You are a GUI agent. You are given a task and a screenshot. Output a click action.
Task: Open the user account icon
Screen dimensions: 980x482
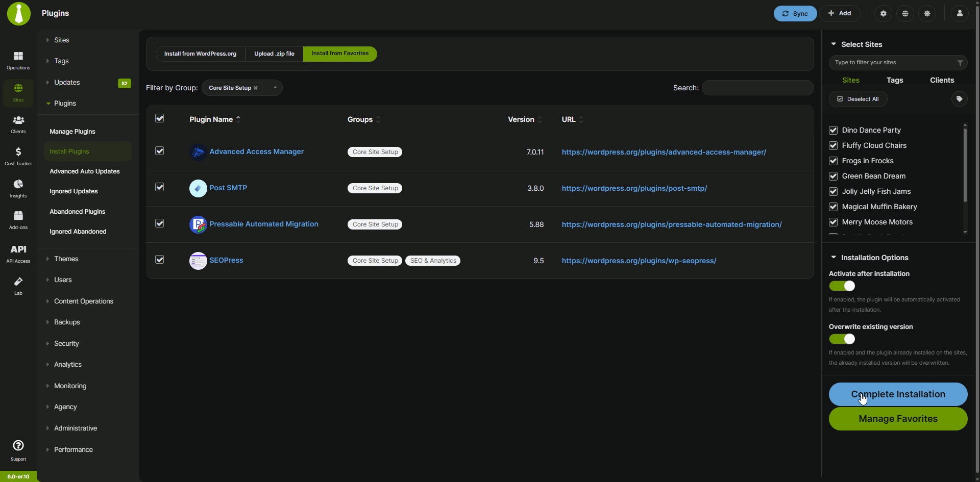pos(960,13)
